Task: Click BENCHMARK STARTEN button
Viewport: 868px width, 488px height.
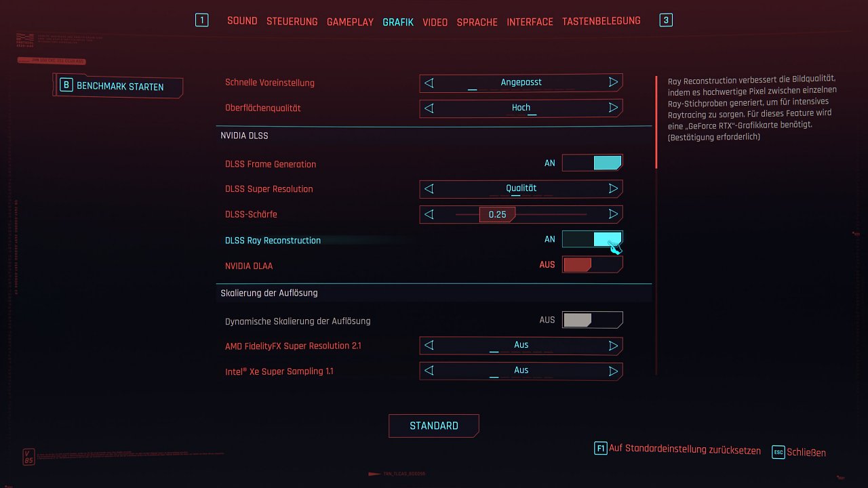Action: (x=118, y=86)
